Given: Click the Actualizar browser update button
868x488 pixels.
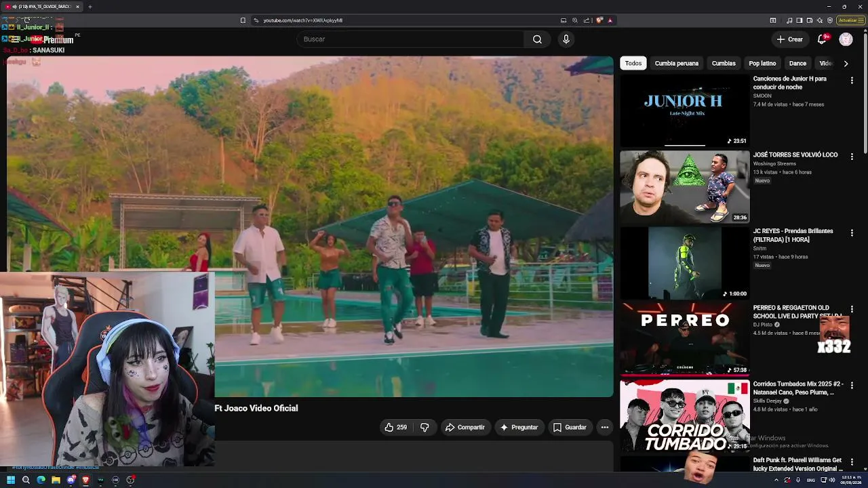Looking at the screenshot, I should [x=850, y=20].
